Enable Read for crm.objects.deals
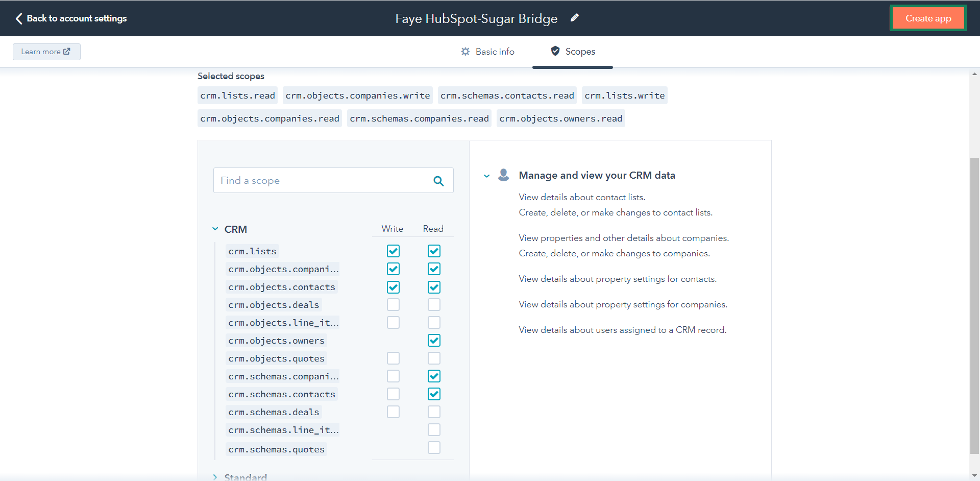The height and width of the screenshot is (481, 980). point(434,305)
